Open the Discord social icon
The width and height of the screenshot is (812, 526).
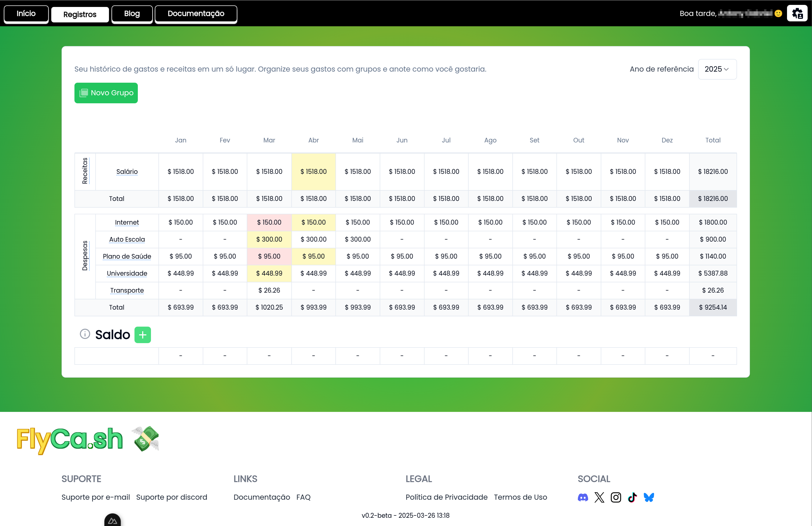(583, 497)
